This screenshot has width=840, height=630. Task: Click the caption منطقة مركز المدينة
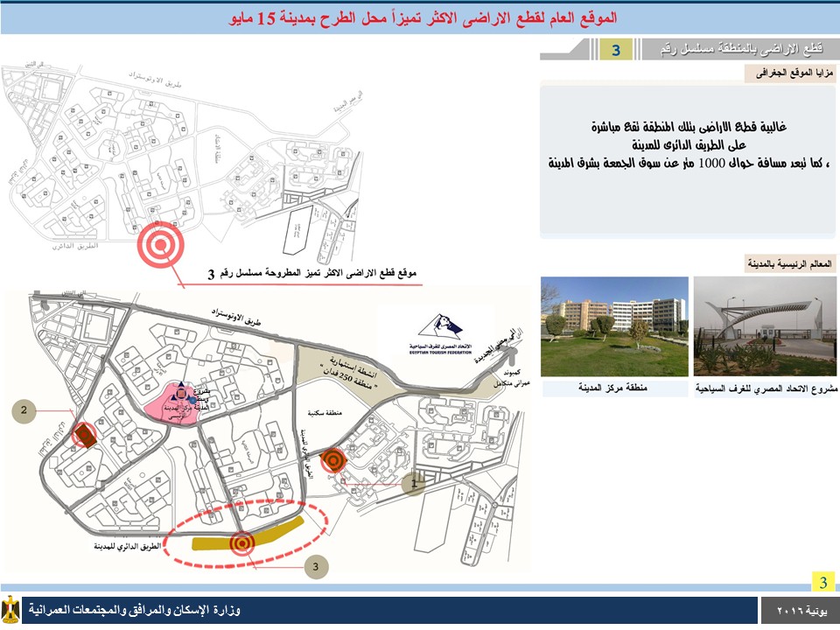[x=612, y=388]
